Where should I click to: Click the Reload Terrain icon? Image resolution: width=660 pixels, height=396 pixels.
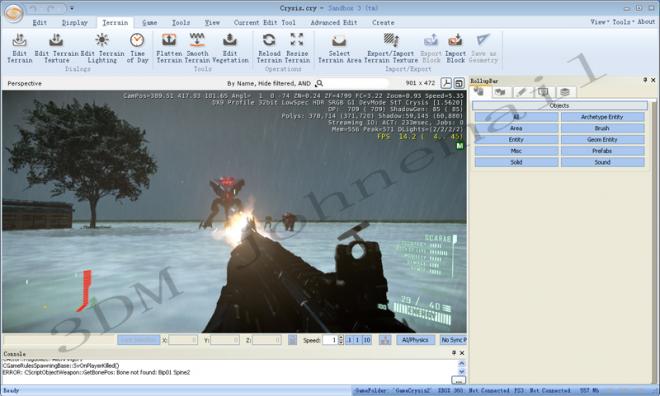269,40
